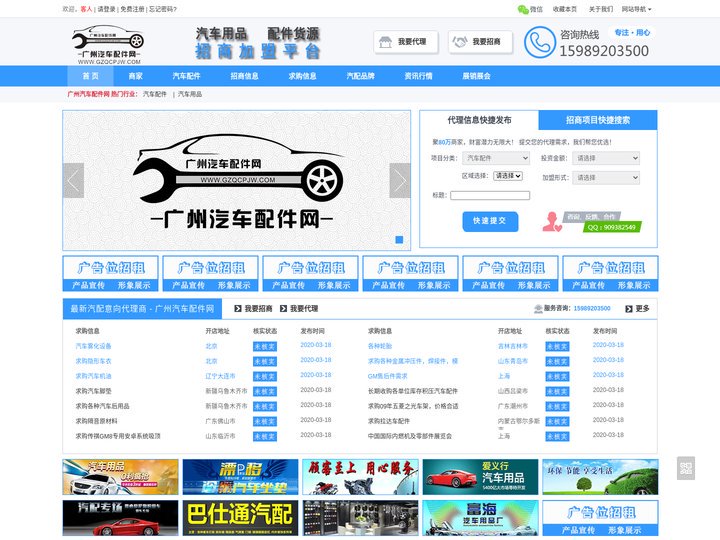
Task: Open the 求购各种汽车后用品 listing
Action: coord(102,406)
